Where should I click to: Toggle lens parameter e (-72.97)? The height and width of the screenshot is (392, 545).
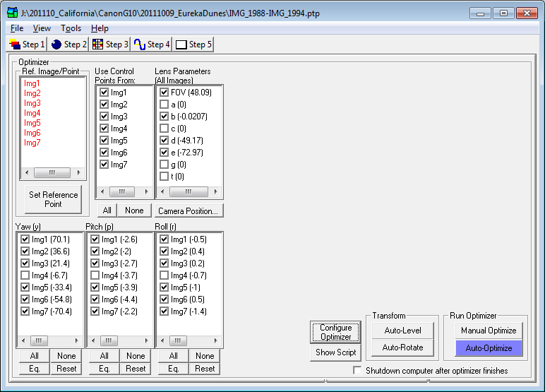click(x=164, y=153)
